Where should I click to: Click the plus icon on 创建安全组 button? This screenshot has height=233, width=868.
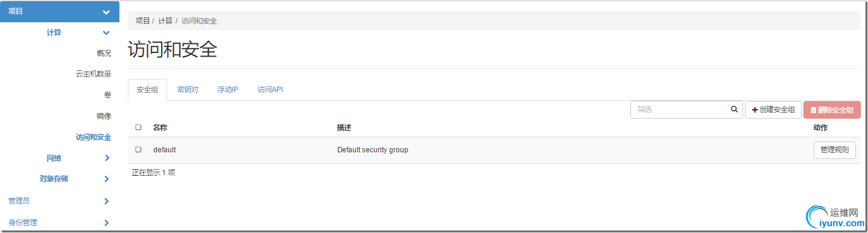click(755, 110)
